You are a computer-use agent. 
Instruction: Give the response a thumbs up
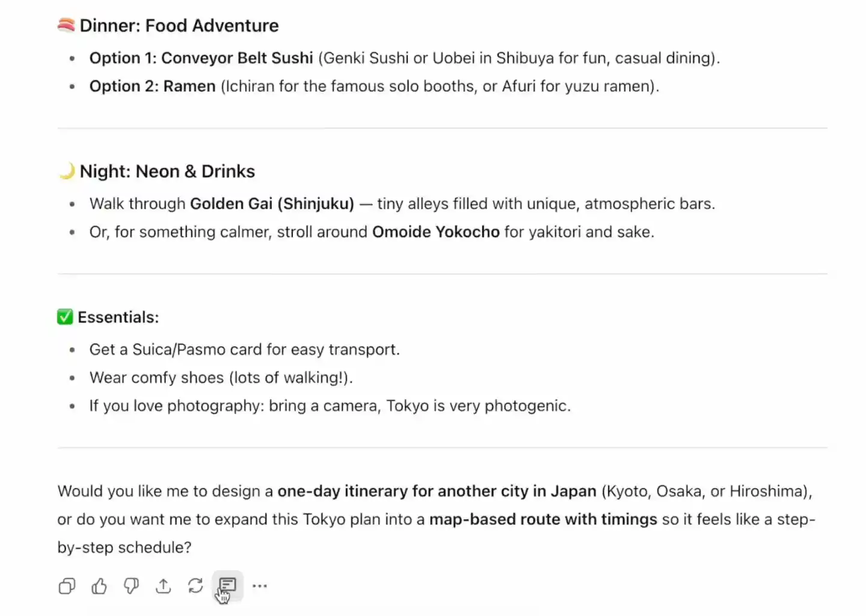tap(99, 586)
